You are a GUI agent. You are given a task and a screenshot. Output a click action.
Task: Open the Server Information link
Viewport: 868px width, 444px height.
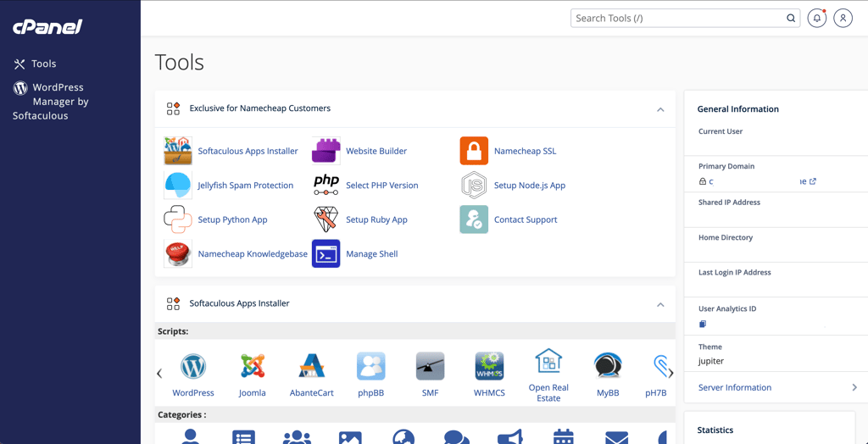point(735,387)
